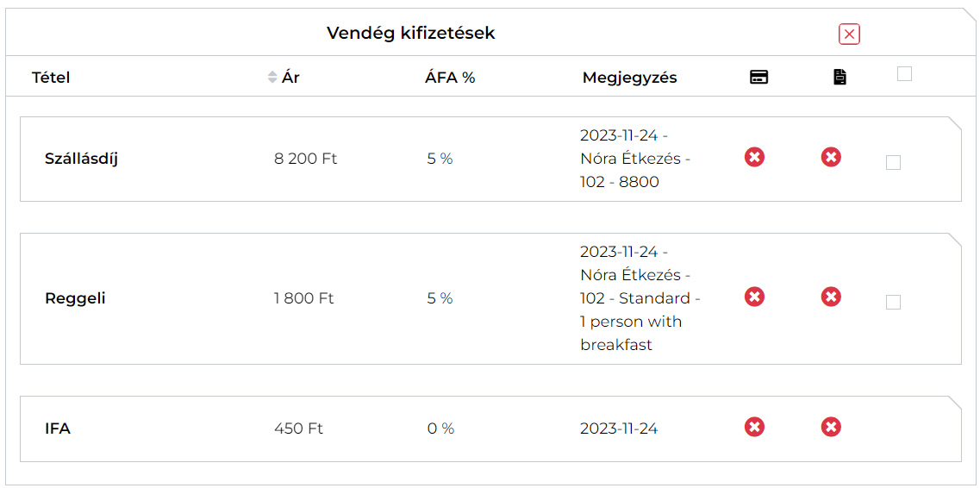Click the invoice status icon for Szállásdíj
This screenshot has width=980, height=488.
point(831,157)
